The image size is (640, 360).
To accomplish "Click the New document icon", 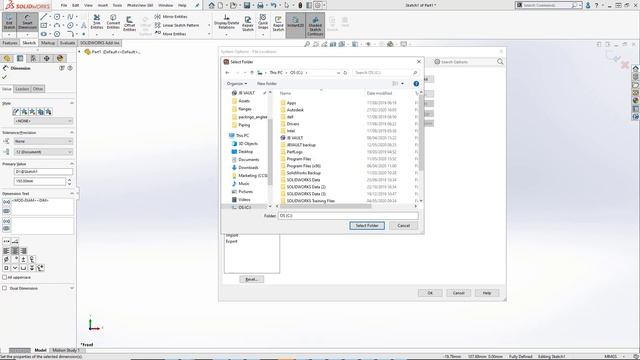I will click(x=220, y=5).
